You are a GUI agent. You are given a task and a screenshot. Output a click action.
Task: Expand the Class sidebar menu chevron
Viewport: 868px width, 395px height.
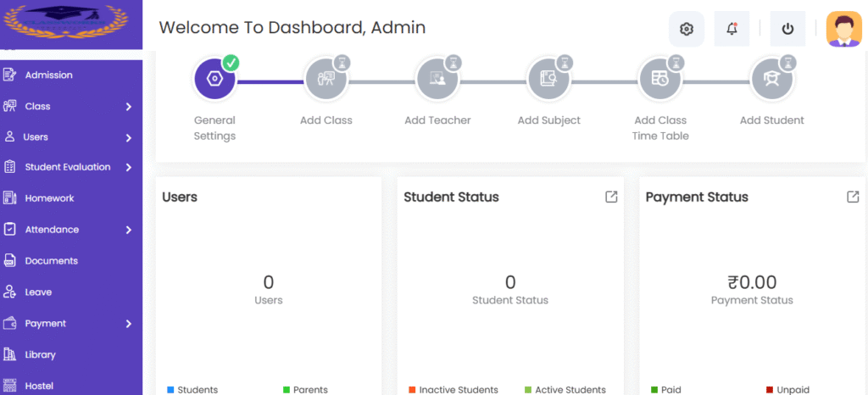pyautogui.click(x=129, y=107)
